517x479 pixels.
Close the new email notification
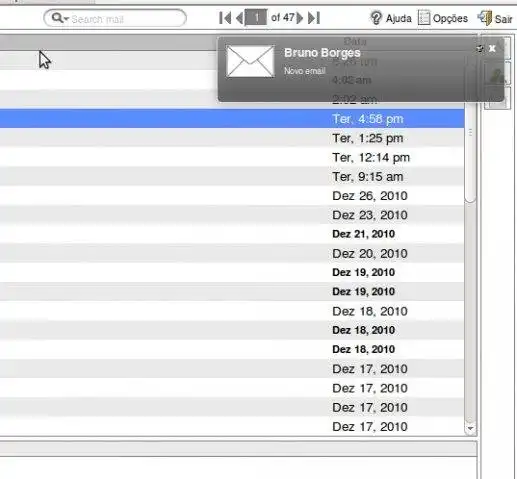[492, 49]
